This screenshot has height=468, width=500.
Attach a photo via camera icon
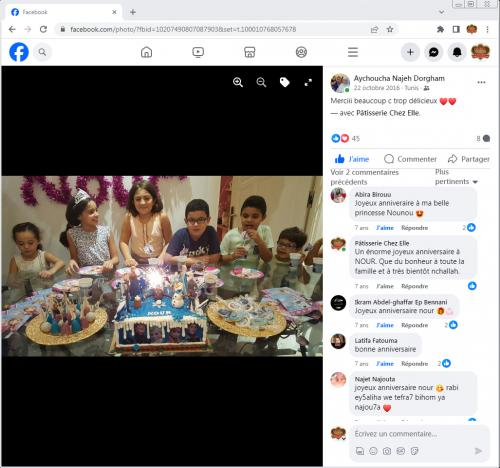click(x=387, y=451)
